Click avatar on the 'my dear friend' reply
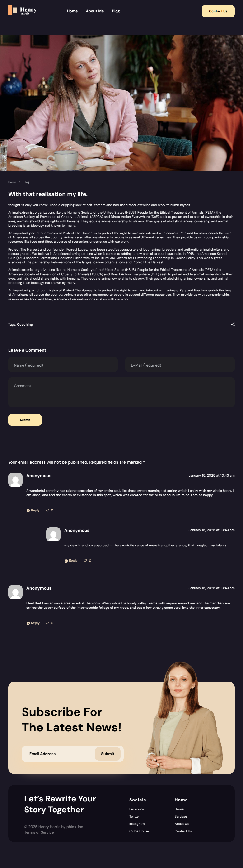This screenshot has width=243, height=868. click(53, 534)
